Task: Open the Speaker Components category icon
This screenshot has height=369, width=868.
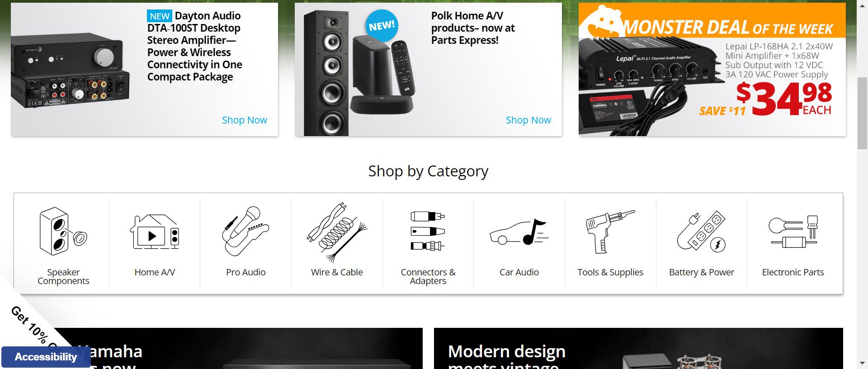Action: [x=63, y=232]
